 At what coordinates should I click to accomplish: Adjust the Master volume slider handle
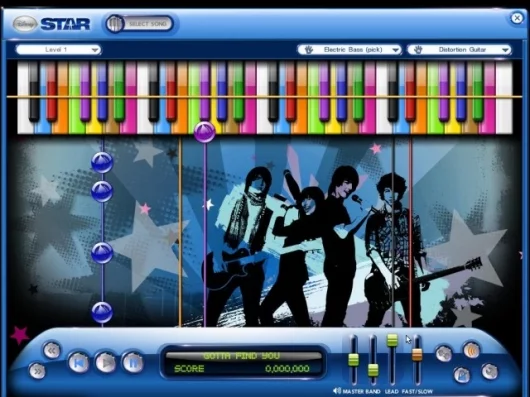[354, 359]
